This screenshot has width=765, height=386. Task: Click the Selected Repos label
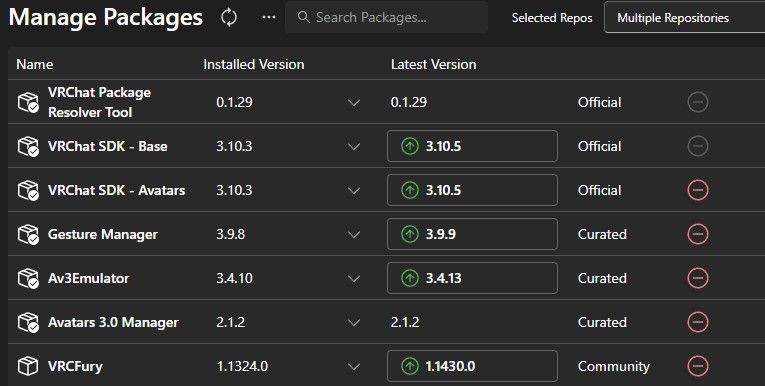pos(552,18)
